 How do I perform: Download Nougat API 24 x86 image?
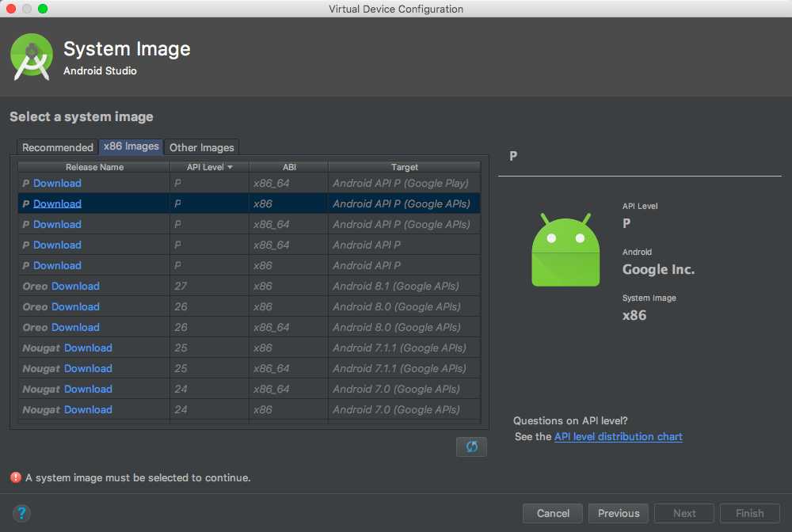88,410
